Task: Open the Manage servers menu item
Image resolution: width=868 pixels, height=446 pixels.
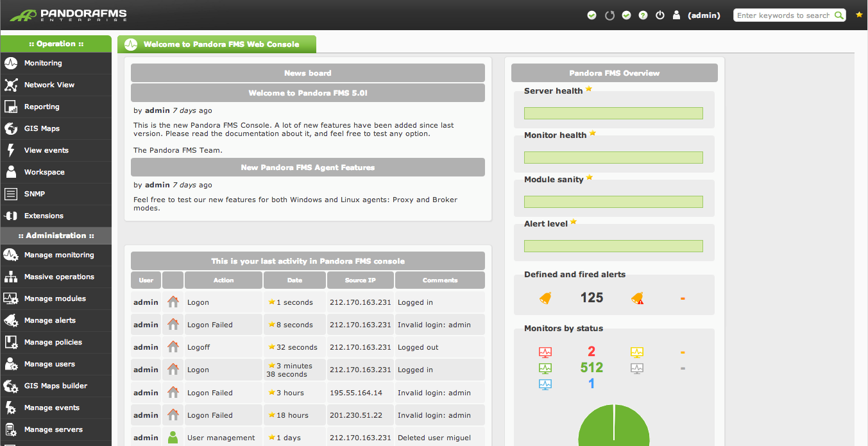Action: (56, 429)
